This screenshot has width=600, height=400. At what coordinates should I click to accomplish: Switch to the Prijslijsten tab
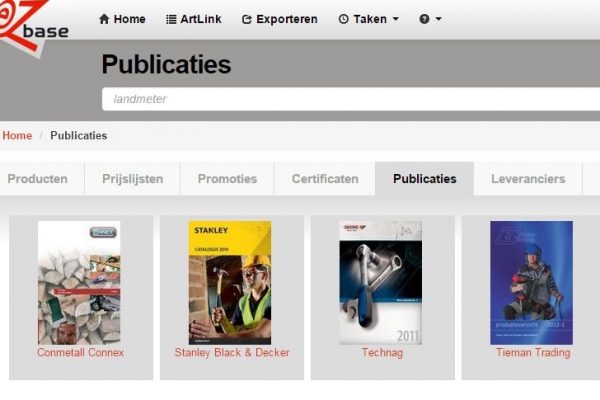(132, 179)
